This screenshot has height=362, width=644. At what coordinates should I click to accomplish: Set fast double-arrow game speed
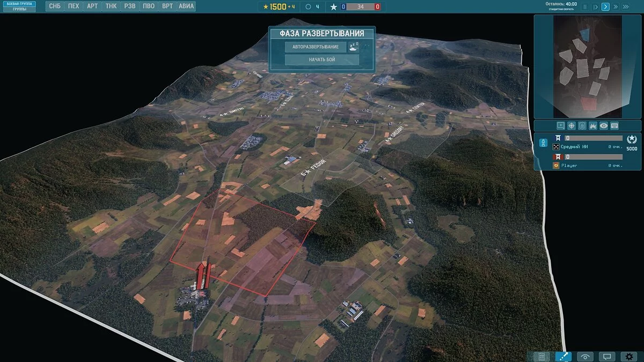pyautogui.click(x=616, y=7)
